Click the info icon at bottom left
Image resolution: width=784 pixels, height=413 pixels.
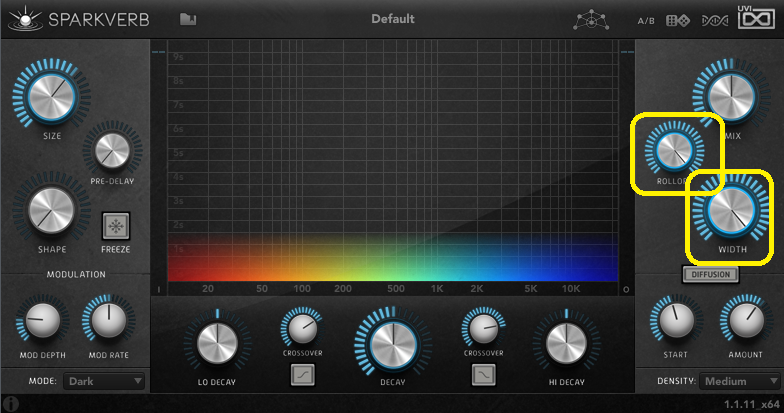click(10, 403)
